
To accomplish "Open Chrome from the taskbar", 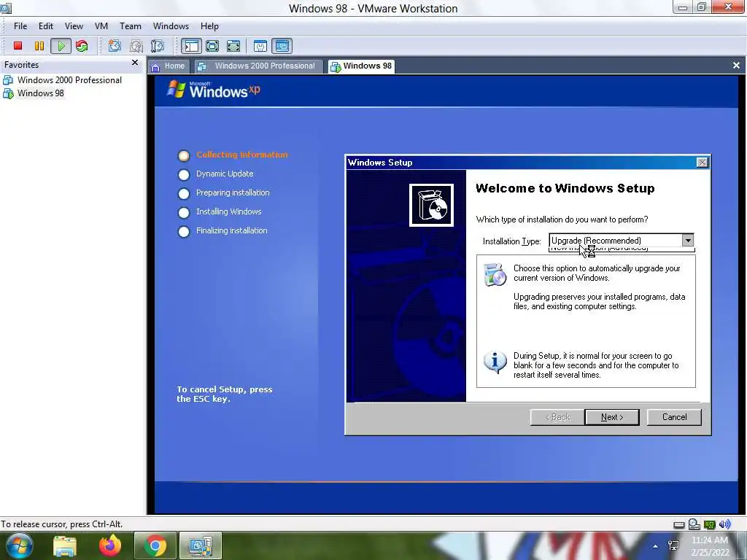I will [155, 545].
